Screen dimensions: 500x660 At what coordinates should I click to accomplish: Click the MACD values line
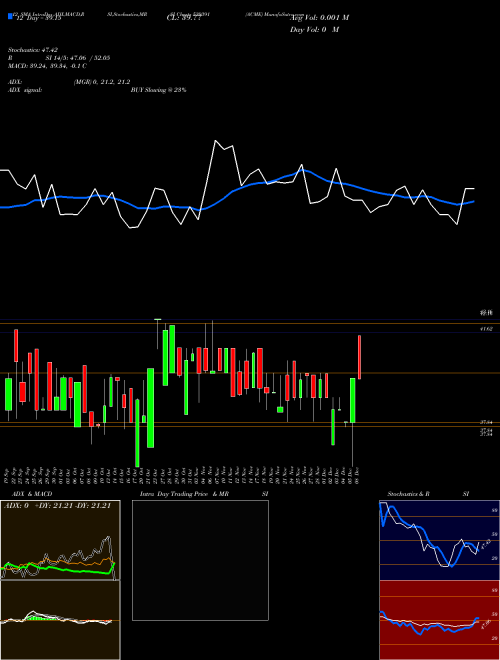pos(48,66)
